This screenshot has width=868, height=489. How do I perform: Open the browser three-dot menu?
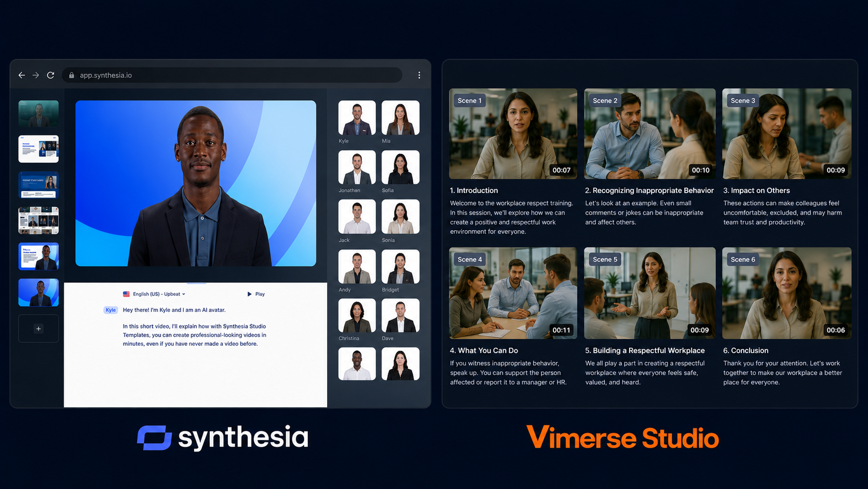pyautogui.click(x=419, y=75)
